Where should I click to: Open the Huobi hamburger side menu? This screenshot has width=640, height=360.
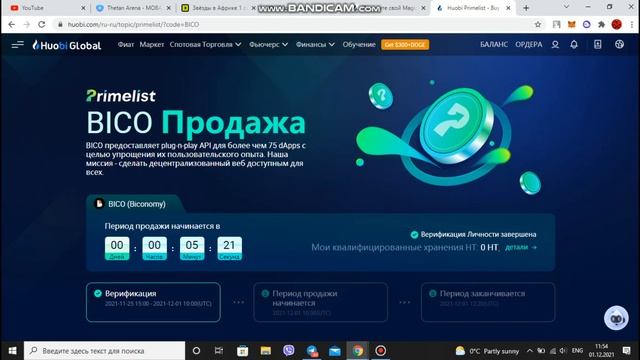pos(18,45)
